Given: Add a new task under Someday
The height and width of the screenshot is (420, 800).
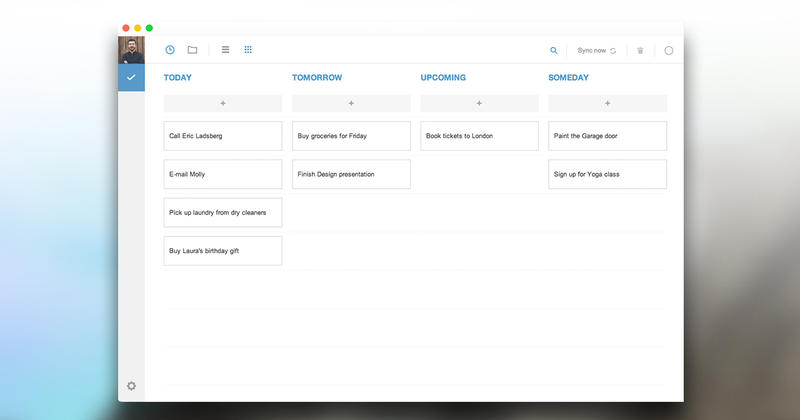Looking at the screenshot, I should tap(607, 103).
